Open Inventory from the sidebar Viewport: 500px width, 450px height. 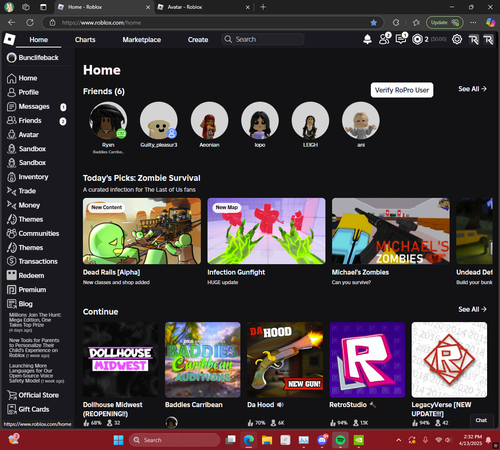27,177
